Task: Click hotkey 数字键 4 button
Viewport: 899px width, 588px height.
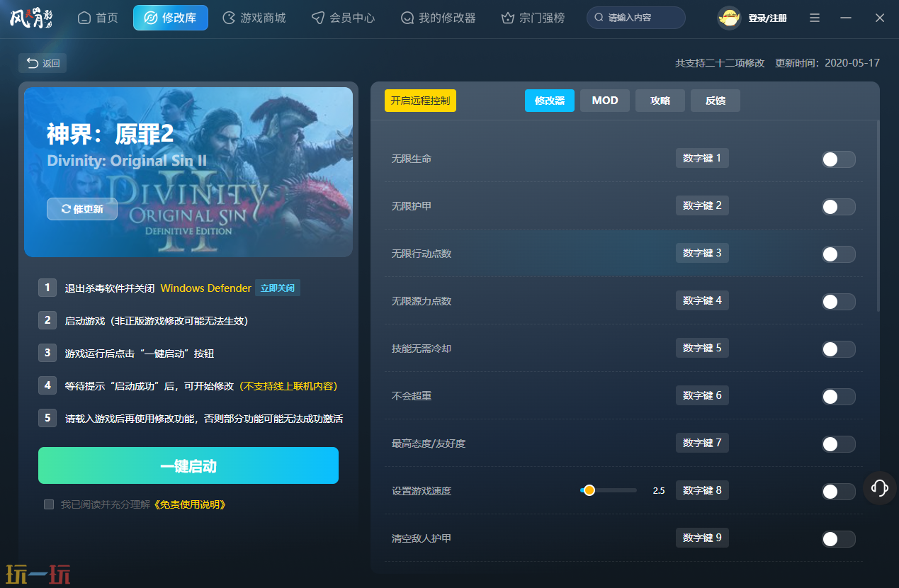Action: click(702, 300)
